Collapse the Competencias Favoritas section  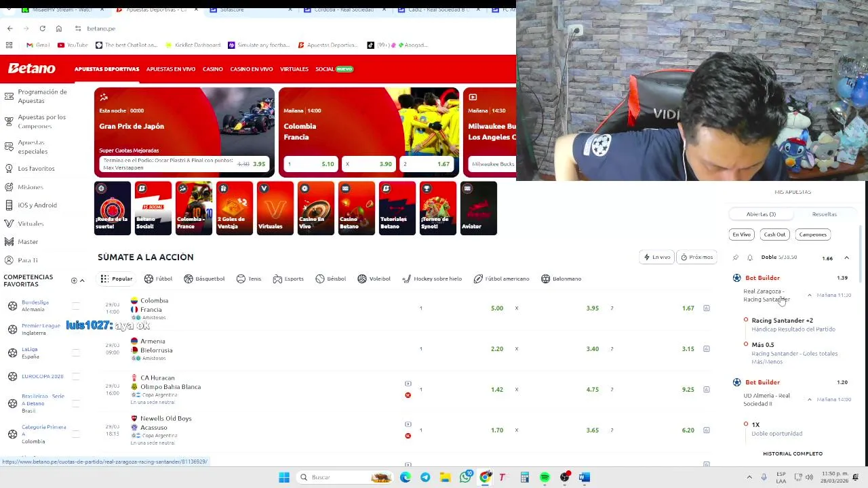coord(82,281)
